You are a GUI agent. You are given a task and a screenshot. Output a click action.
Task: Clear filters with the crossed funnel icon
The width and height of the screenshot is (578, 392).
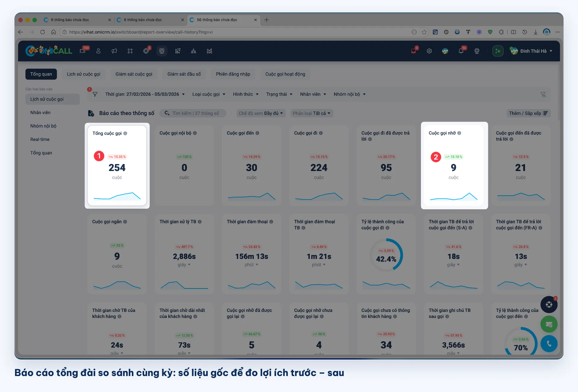pyautogui.click(x=543, y=95)
